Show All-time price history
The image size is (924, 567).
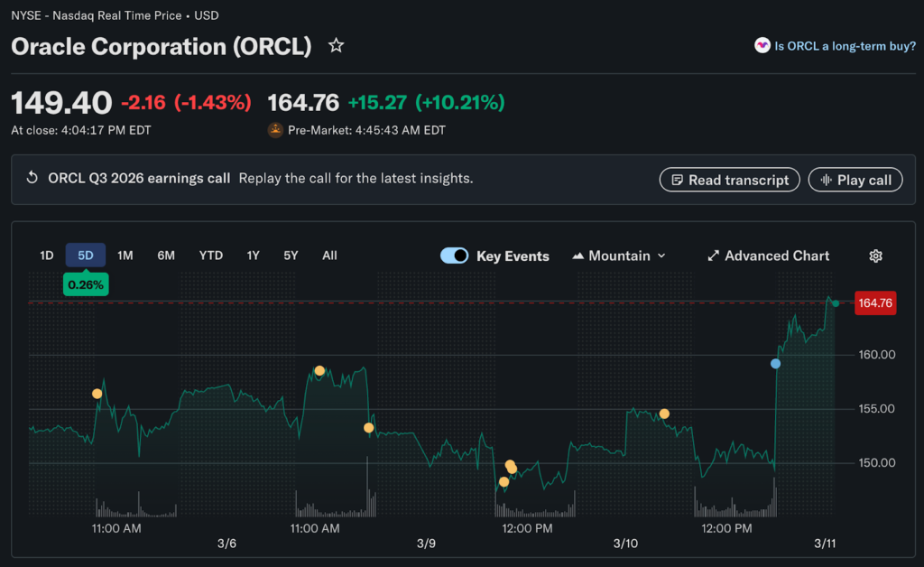(x=329, y=256)
